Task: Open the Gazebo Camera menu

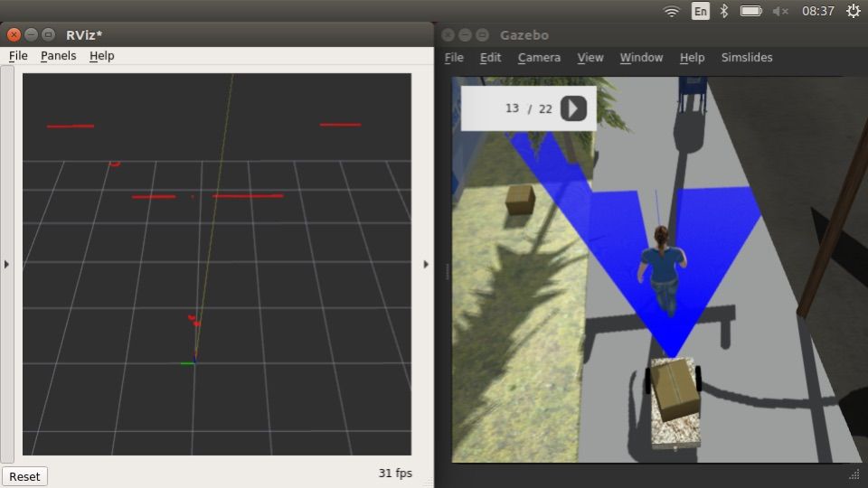Action: point(539,58)
